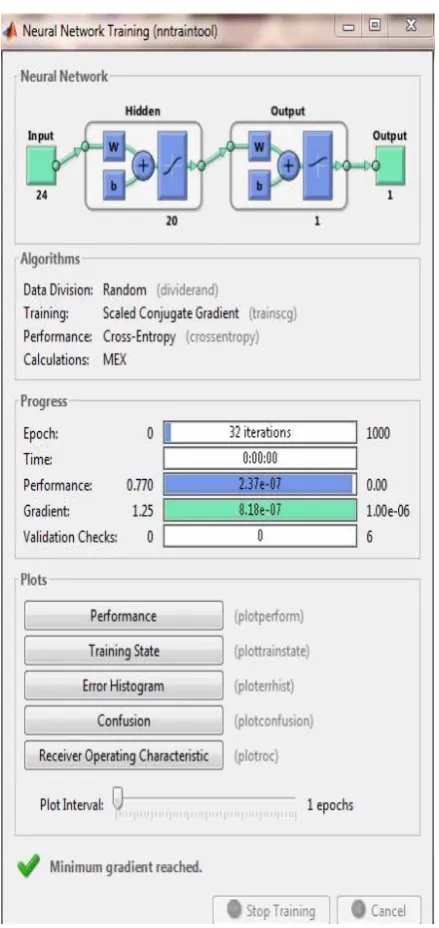Click the '(crossentropy)' text
This screenshot has height=928, width=439.
(222, 337)
